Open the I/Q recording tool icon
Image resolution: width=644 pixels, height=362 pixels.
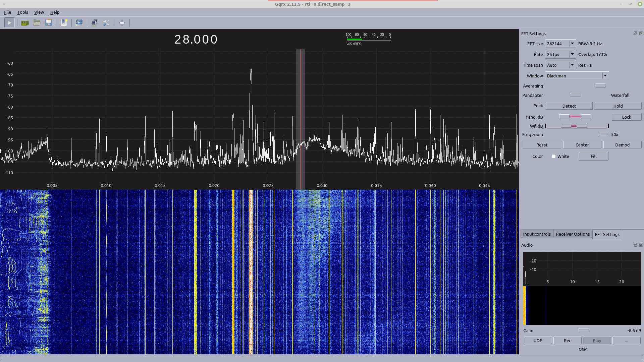click(x=79, y=23)
